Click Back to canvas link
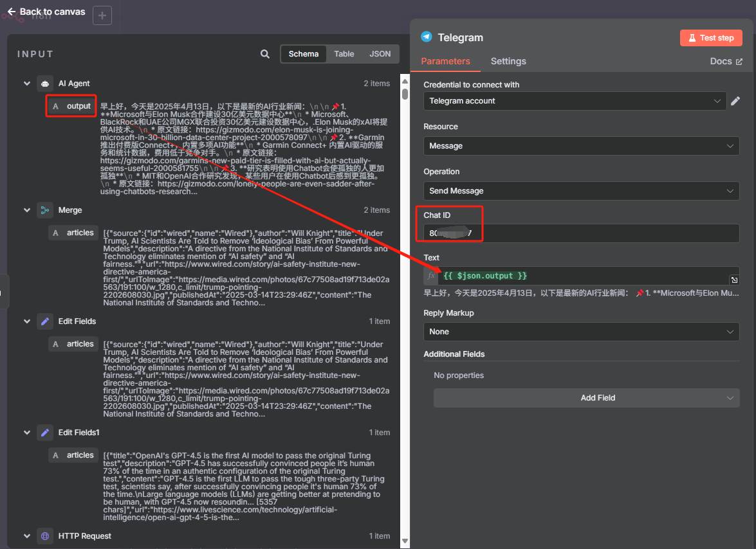 tap(46, 12)
